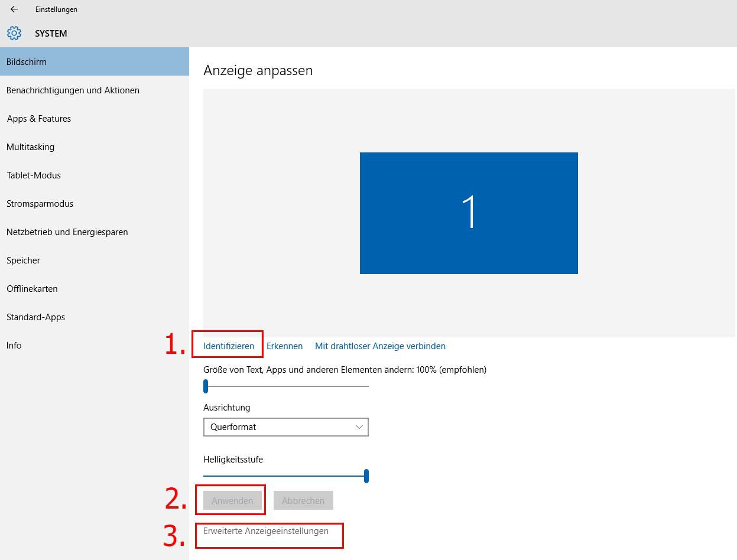
Task: Open Netzbetrieb und Energiesparen
Action: [95, 232]
